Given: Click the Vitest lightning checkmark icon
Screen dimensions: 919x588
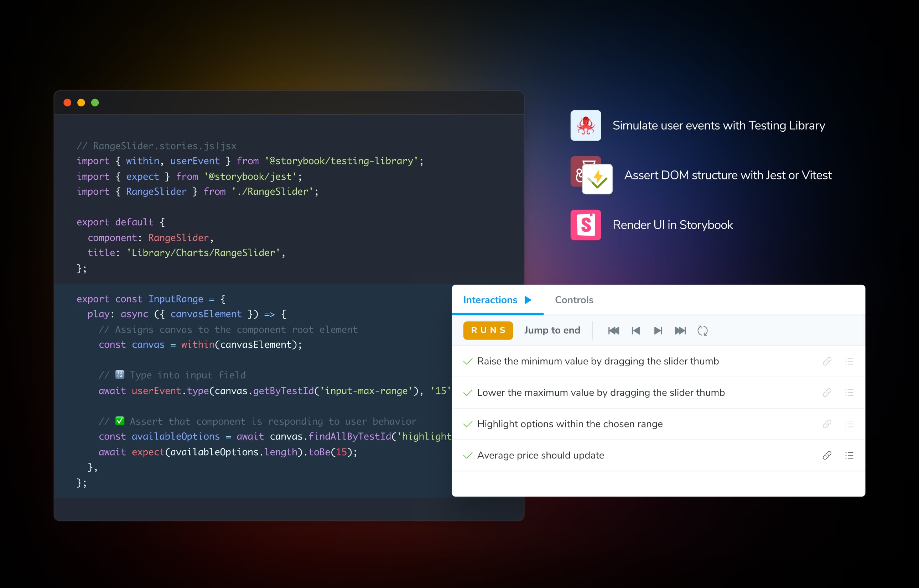Looking at the screenshot, I should pyautogui.click(x=597, y=179).
